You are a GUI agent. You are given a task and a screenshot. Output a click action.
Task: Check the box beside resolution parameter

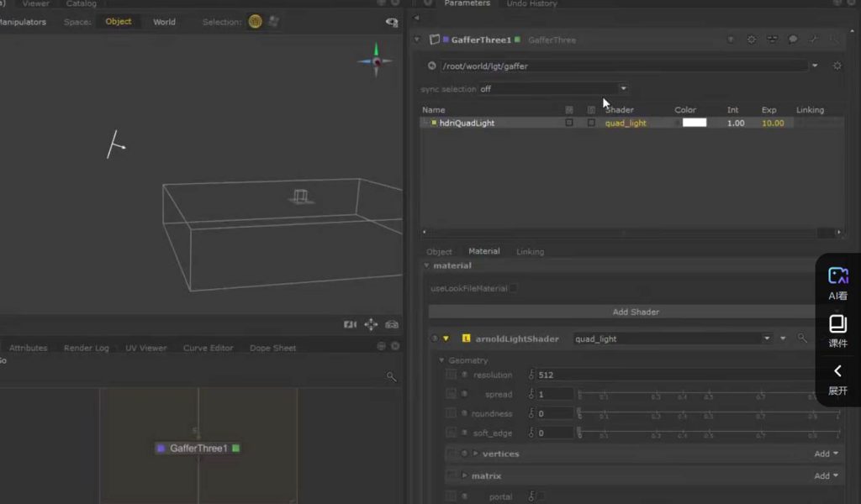point(452,375)
